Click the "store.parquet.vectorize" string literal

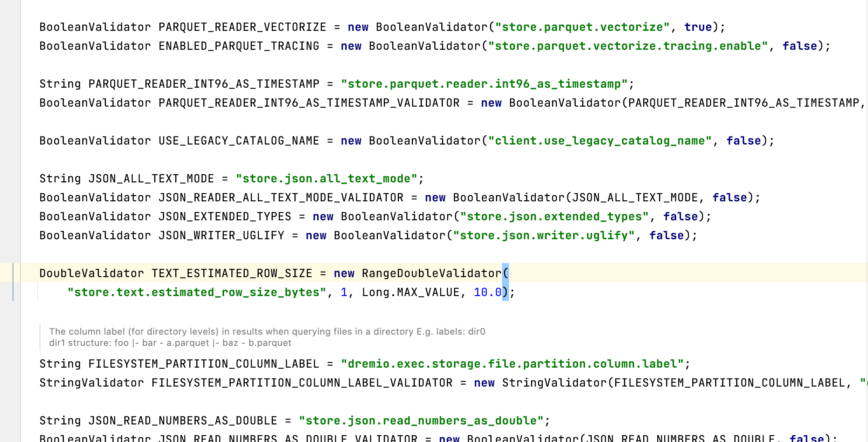click(582, 27)
